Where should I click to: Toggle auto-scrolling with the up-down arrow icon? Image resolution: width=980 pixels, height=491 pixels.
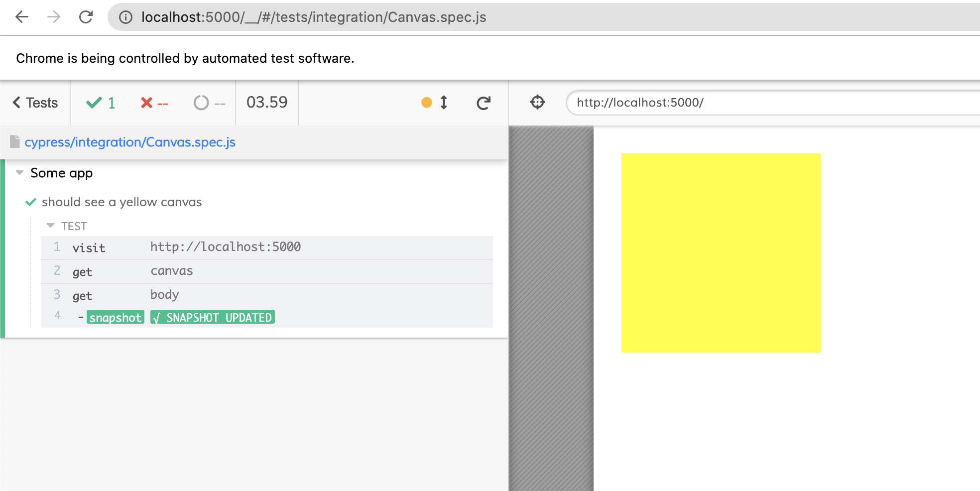tap(444, 102)
